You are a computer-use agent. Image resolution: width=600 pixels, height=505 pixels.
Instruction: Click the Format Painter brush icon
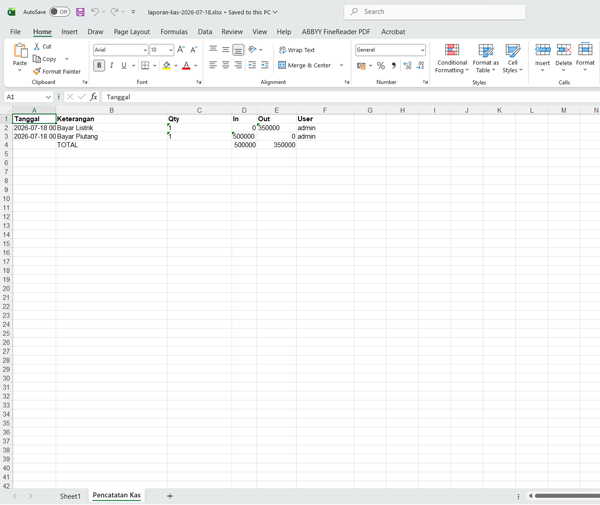point(37,71)
